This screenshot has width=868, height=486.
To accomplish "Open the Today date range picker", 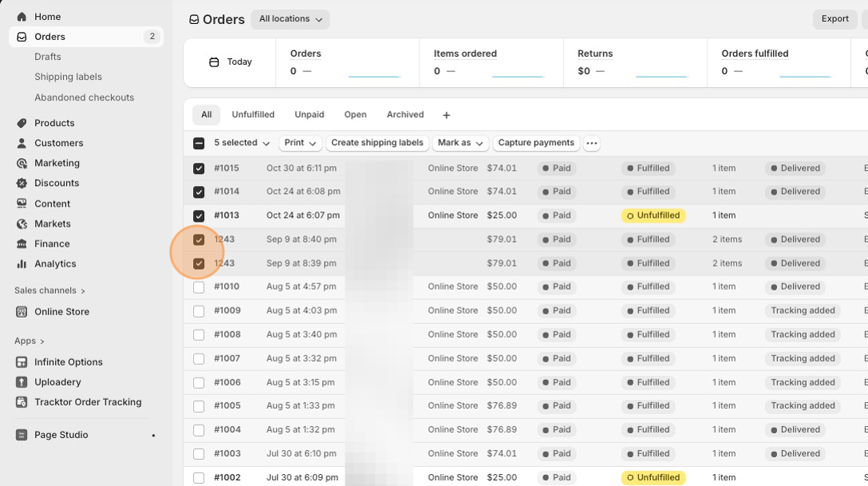I will tap(230, 62).
